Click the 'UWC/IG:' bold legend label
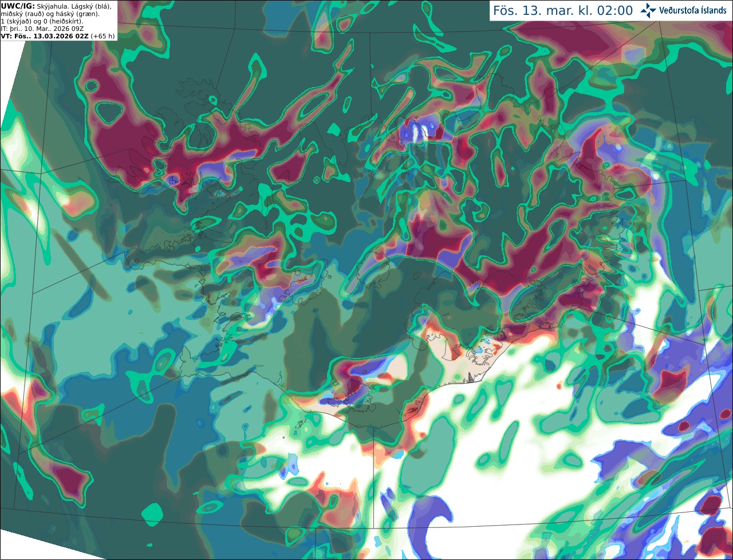Viewport: 733px width, 560px height. [18, 6]
